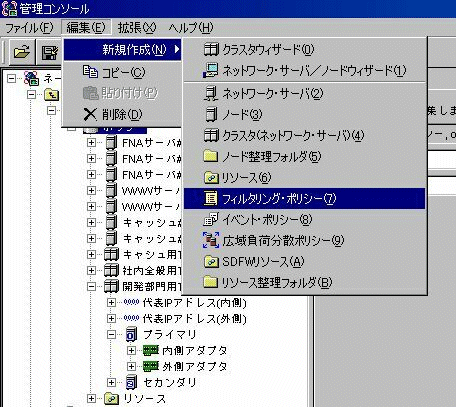Open the 編集(E) menu
Image resolution: width=456 pixels, height=407 pixels.
(x=86, y=27)
